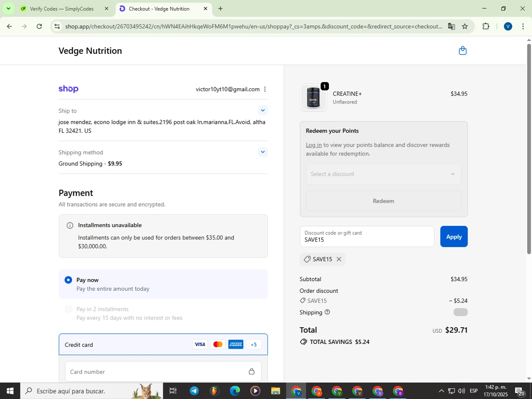Click the Discount code or gift card field
532x399 pixels.
[367, 237]
